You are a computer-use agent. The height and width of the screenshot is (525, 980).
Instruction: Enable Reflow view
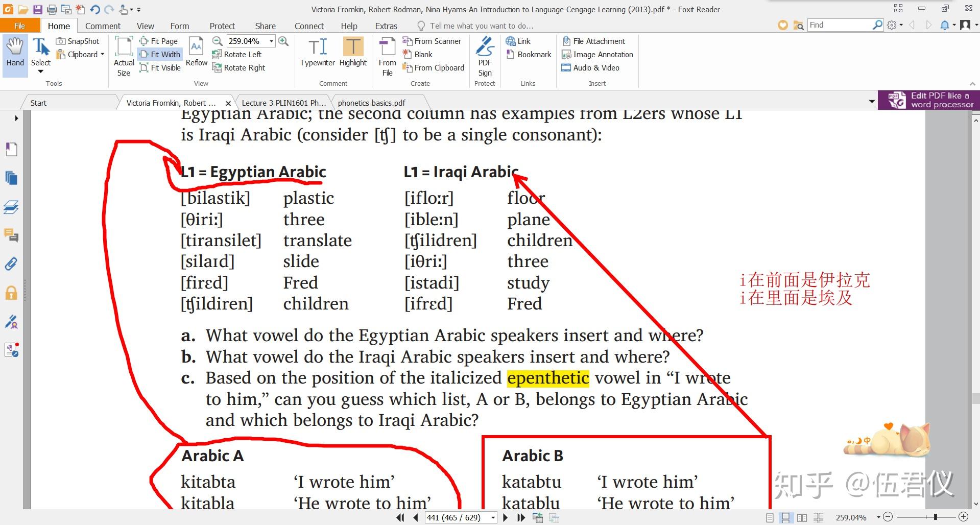click(x=196, y=52)
